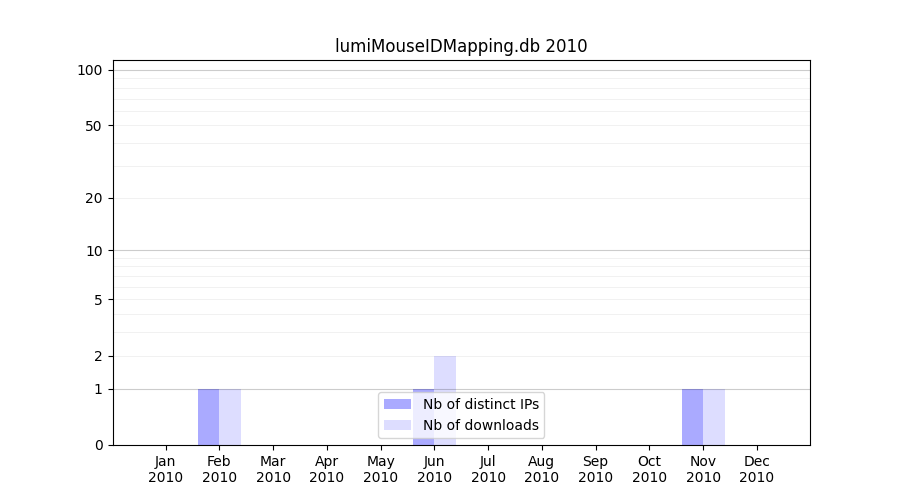Screen dimensions: 900x500
Task: Click the chart title lumiMouseIDMapping.db 2010
Action: (461, 46)
